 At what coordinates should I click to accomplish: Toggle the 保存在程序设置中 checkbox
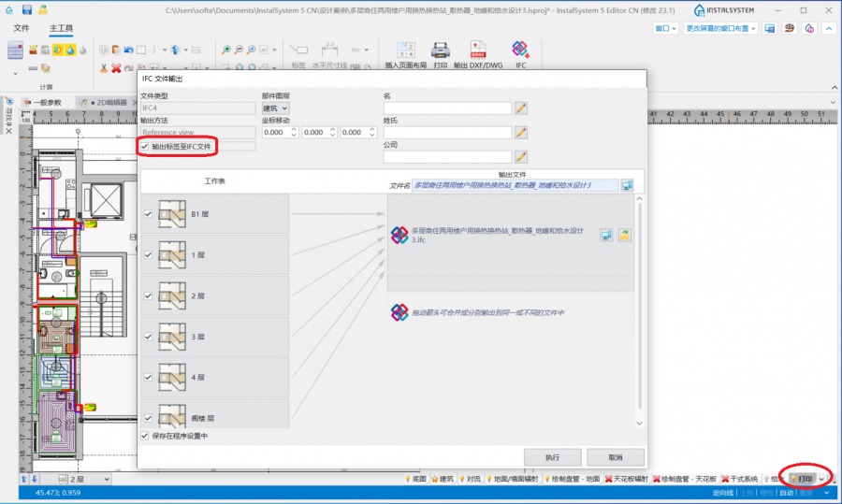pos(144,436)
